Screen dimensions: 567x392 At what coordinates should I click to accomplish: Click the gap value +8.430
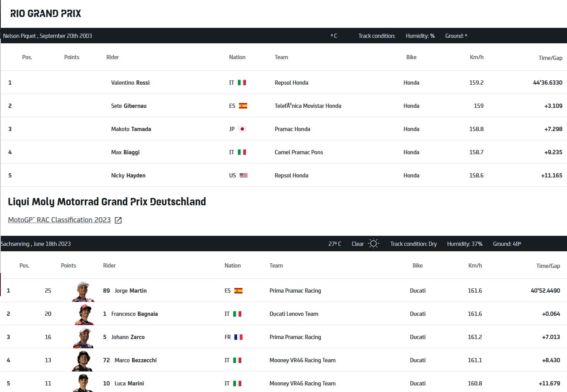click(551, 360)
